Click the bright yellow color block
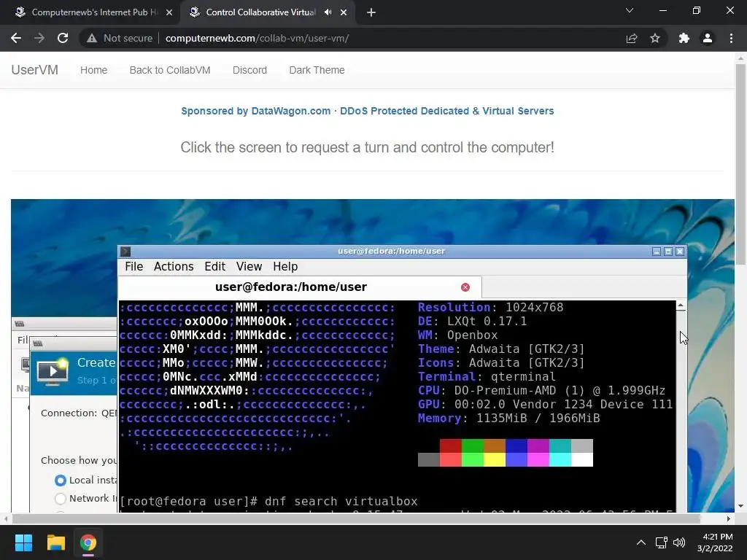This screenshot has height=560, width=747. pos(494,459)
